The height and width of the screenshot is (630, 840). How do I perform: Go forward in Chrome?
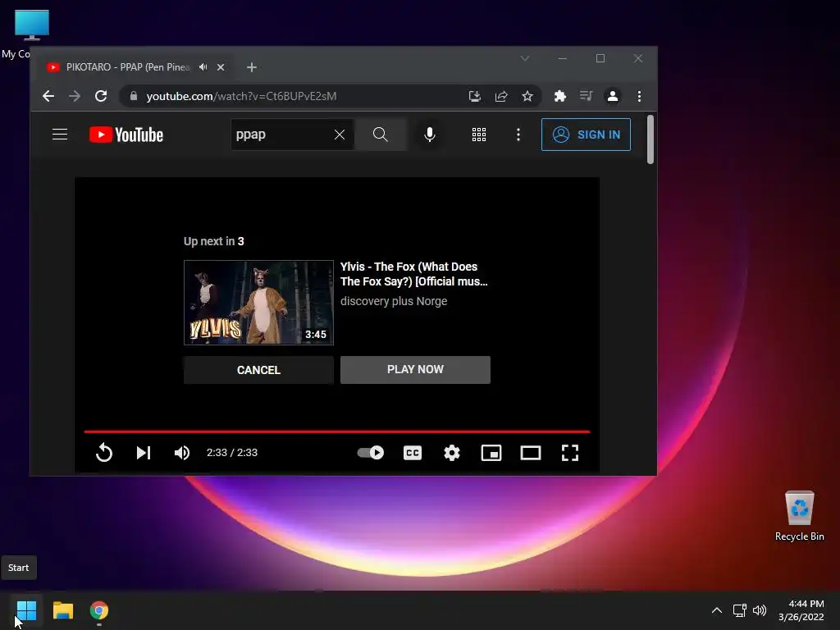[75, 96]
